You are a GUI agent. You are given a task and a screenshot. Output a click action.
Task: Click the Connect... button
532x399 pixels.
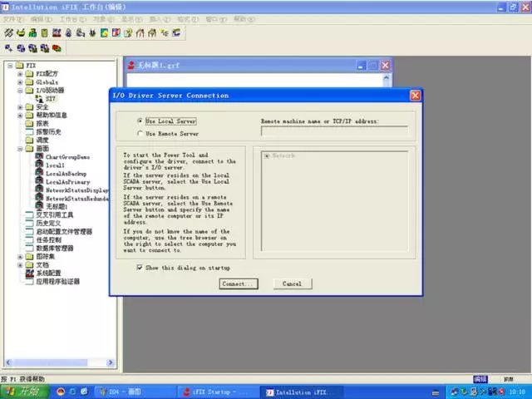coord(239,283)
